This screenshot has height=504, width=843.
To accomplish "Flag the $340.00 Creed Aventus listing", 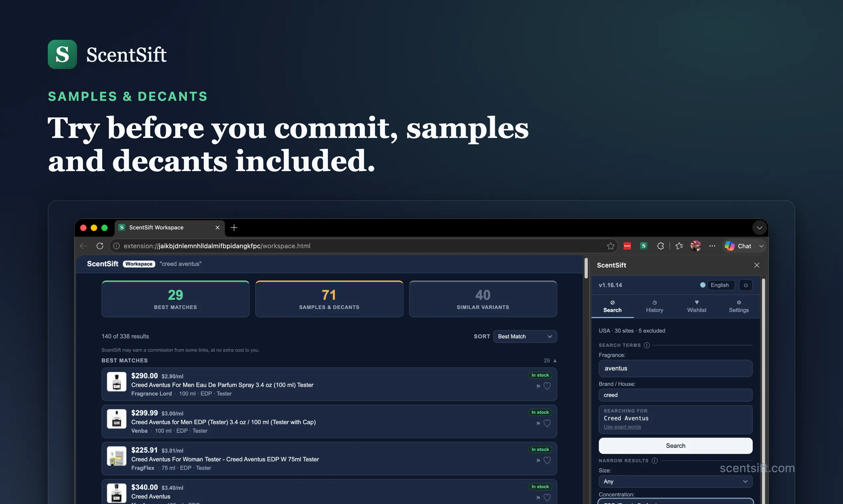I will tap(538, 498).
